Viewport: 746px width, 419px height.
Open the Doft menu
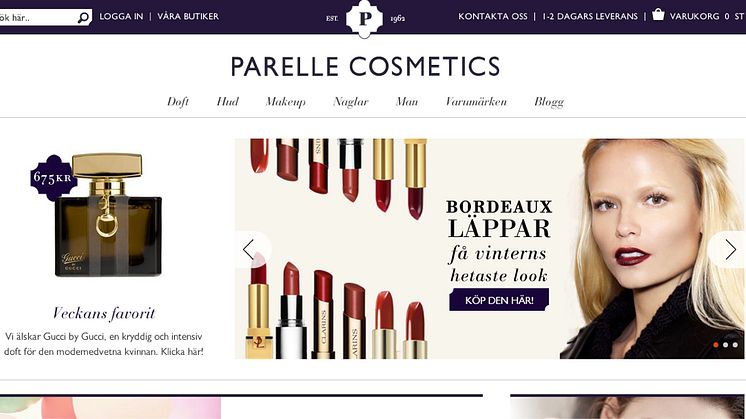(178, 102)
